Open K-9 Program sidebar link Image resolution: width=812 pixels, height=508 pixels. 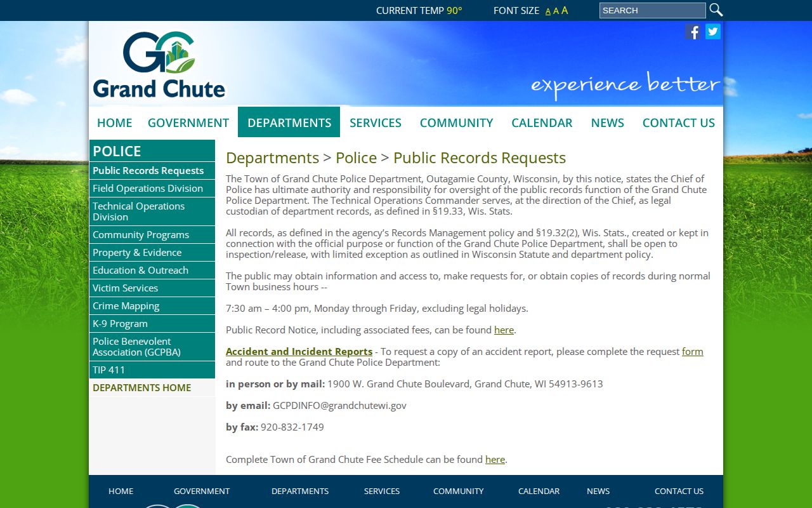(x=152, y=323)
